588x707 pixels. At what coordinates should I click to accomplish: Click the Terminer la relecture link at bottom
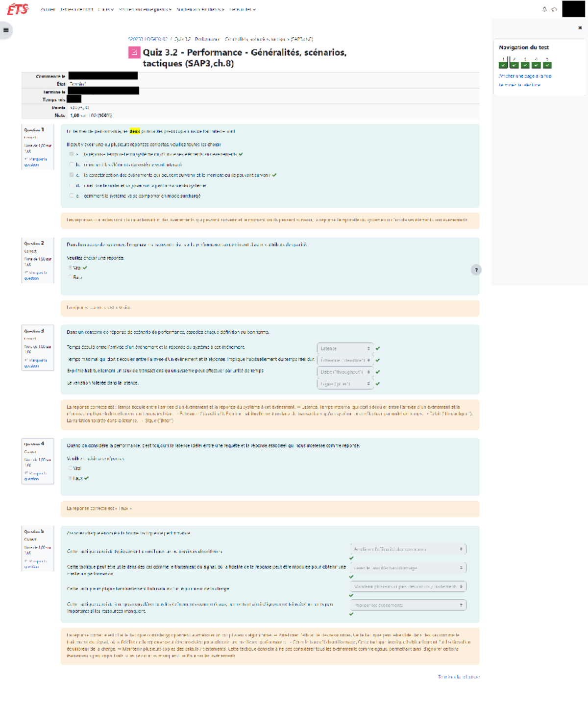tap(459, 676)
